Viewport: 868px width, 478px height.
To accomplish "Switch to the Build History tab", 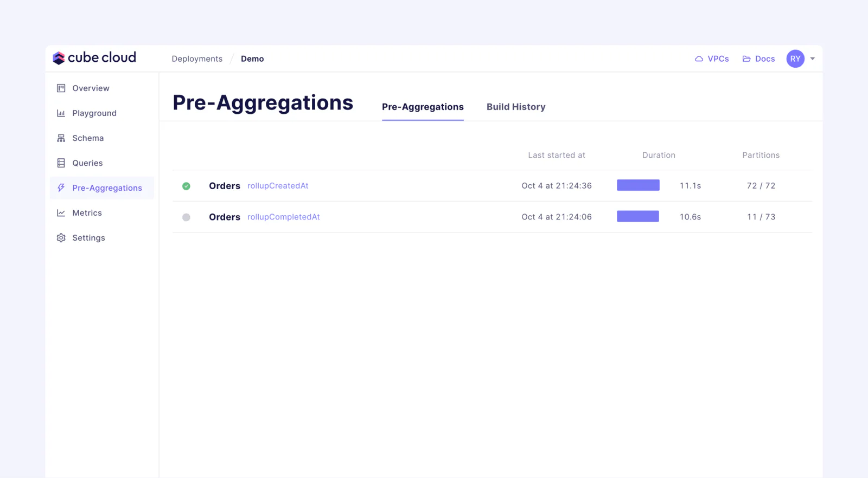I will pos(516,107).
